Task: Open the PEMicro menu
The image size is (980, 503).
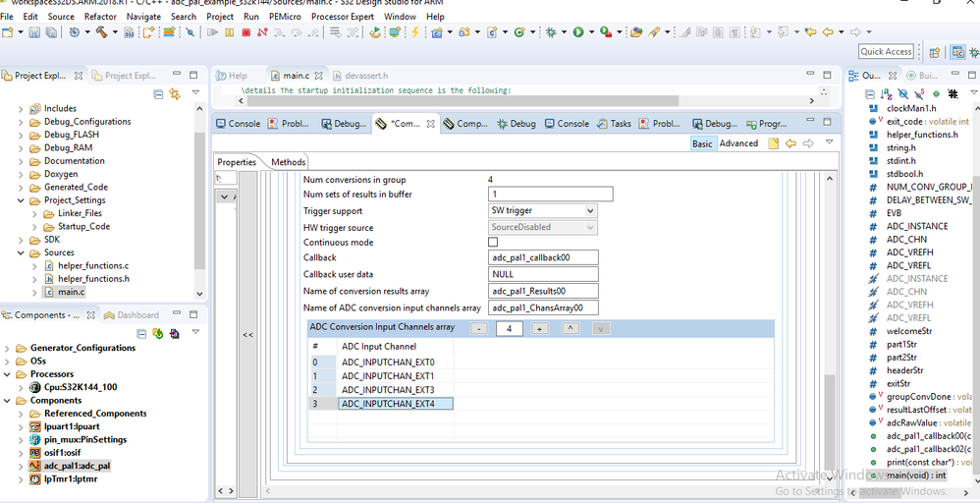Action: pos(287,17)
